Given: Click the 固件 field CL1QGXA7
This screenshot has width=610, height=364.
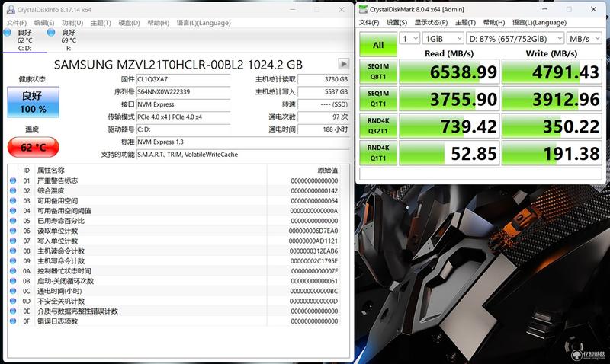Looking at the screenshot, I should [x=183, y=79].
